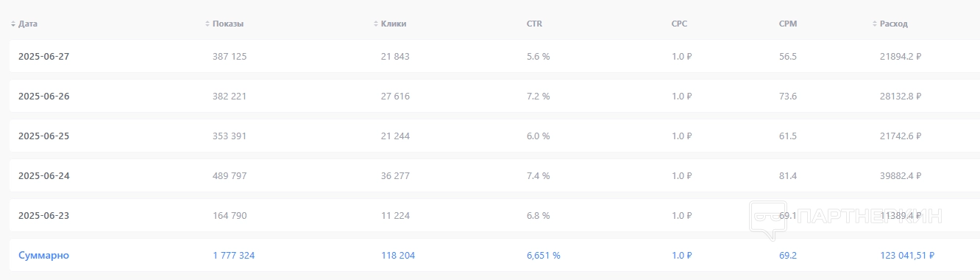Select the CTR column header

534,24
